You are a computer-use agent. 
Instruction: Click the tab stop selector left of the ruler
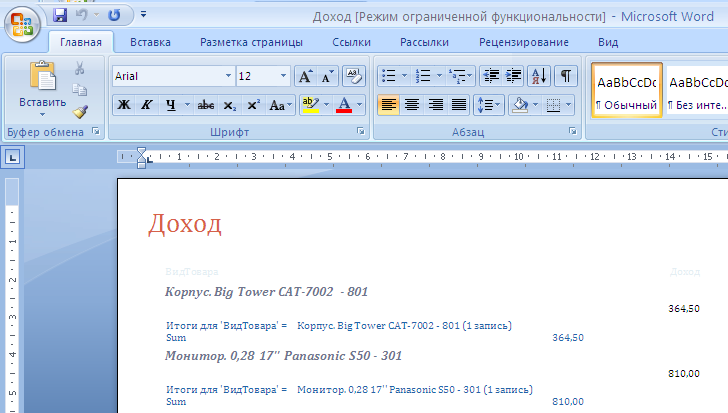click(13, 157)
